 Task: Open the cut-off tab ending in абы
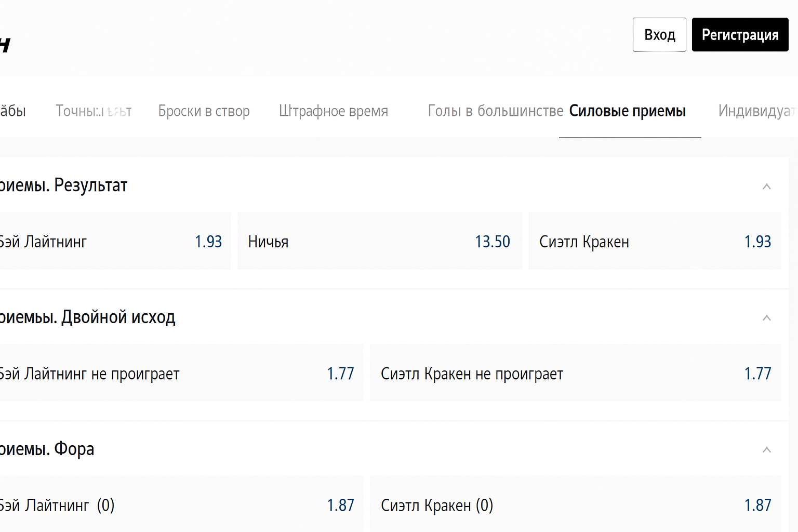[x=12, y=111]
